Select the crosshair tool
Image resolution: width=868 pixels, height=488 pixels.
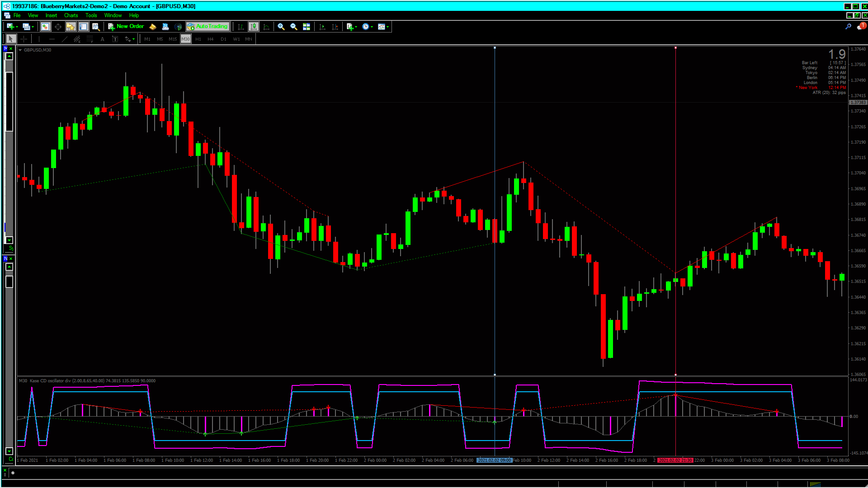coord(24,39)
